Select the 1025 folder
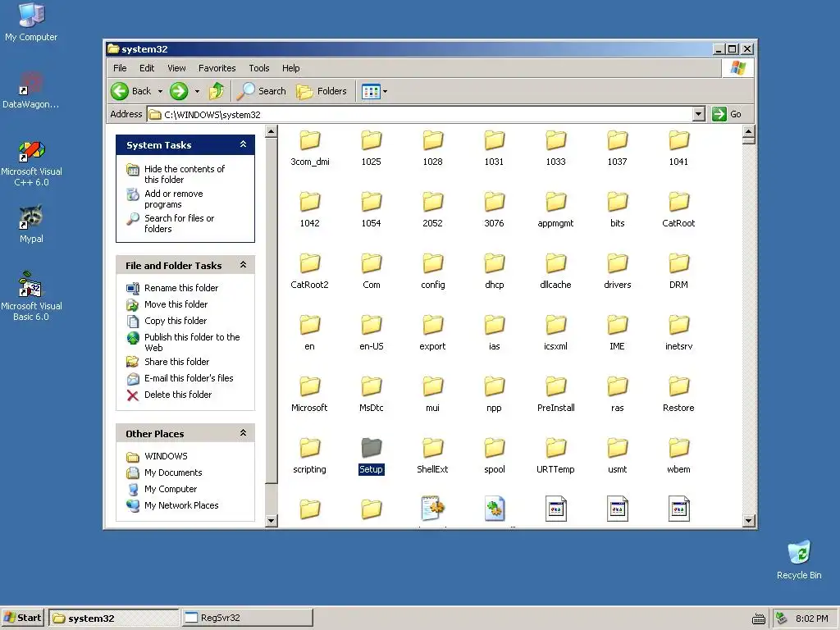This screenshot has width=840, height=630. 372,148
